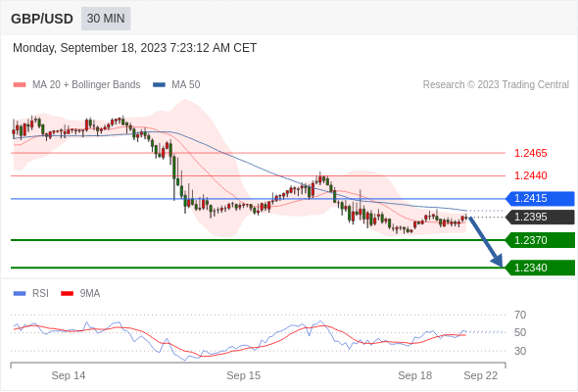Image resolution: width=578 pixels, height=392 pixels.
Task: Click the RSI 70 level label
Action: click(x=520, y=315)
